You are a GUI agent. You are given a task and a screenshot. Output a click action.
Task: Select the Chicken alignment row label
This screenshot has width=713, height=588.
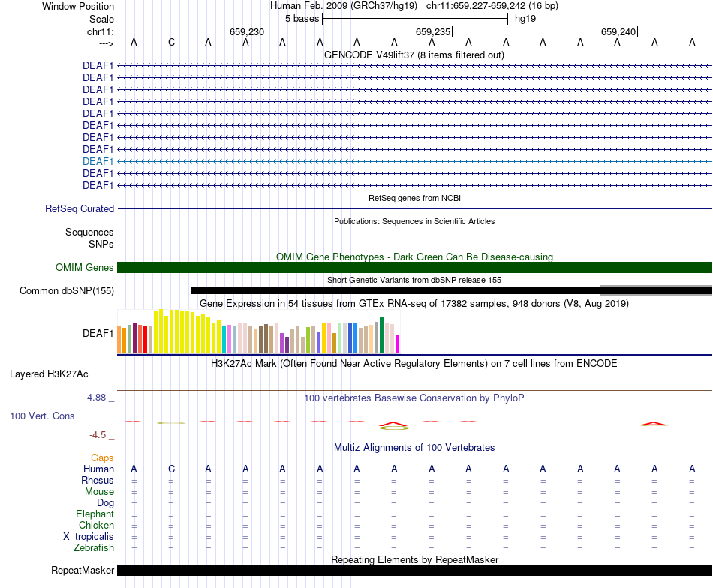click(x=96, y=525)
